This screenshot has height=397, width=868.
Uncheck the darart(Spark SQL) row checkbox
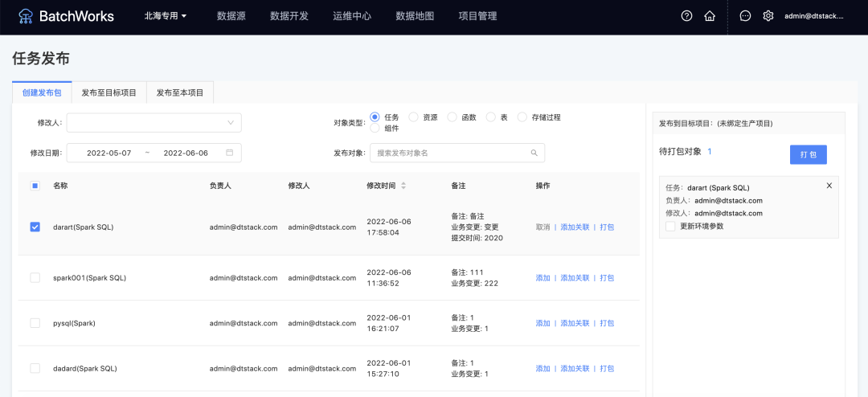click(35, 227)
